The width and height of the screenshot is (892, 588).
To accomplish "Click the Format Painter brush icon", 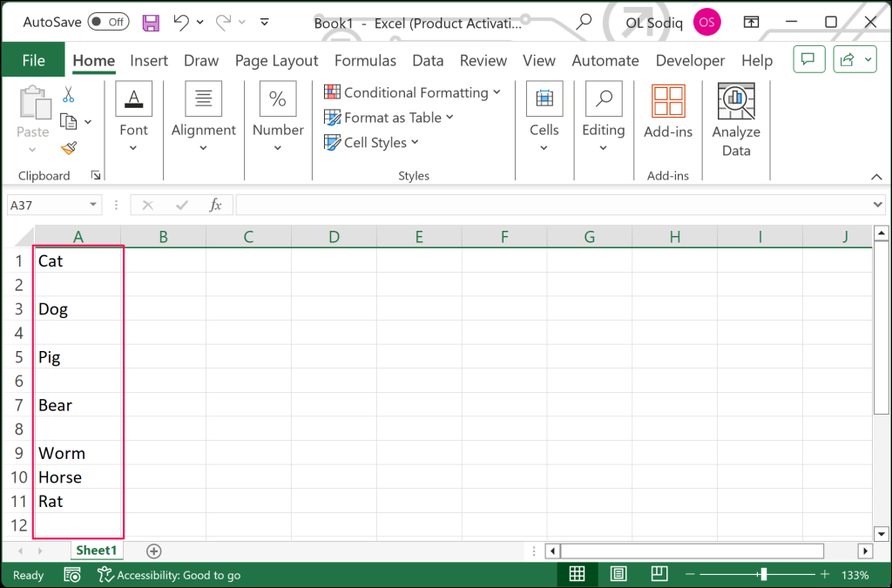I will 69,149.
